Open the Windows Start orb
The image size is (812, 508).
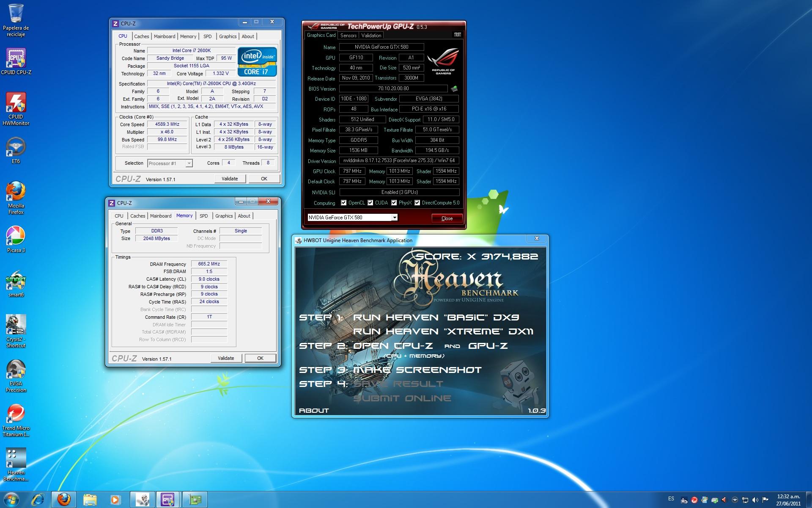[x=11, y=500]
